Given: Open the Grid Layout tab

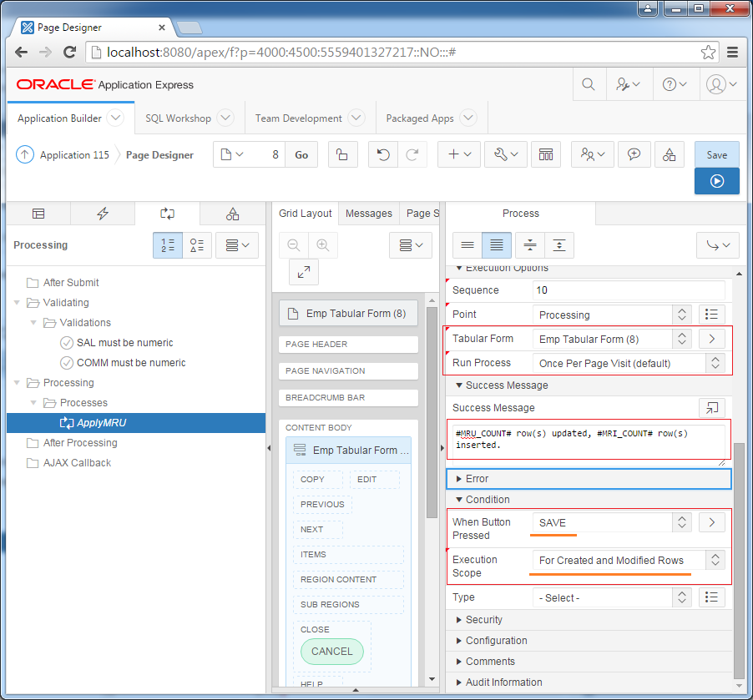Looking at the screenshot, I should pyautogui.click(x=306, y=214).
